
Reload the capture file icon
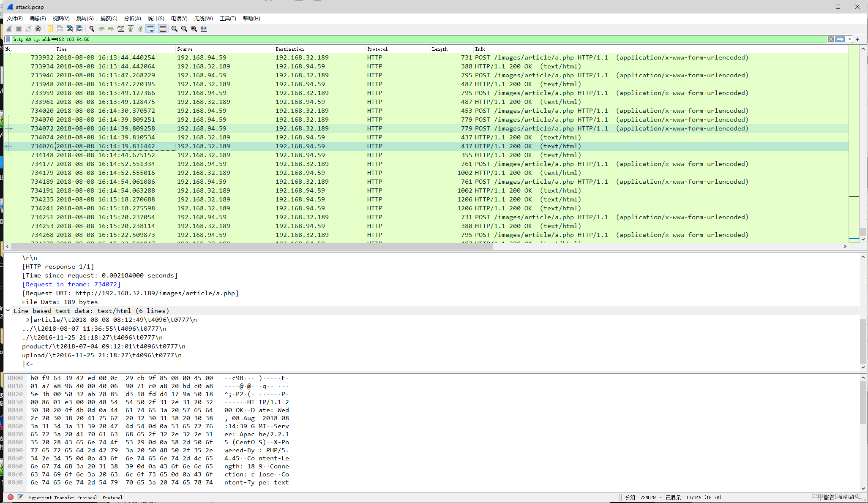(x=79, y=29)
